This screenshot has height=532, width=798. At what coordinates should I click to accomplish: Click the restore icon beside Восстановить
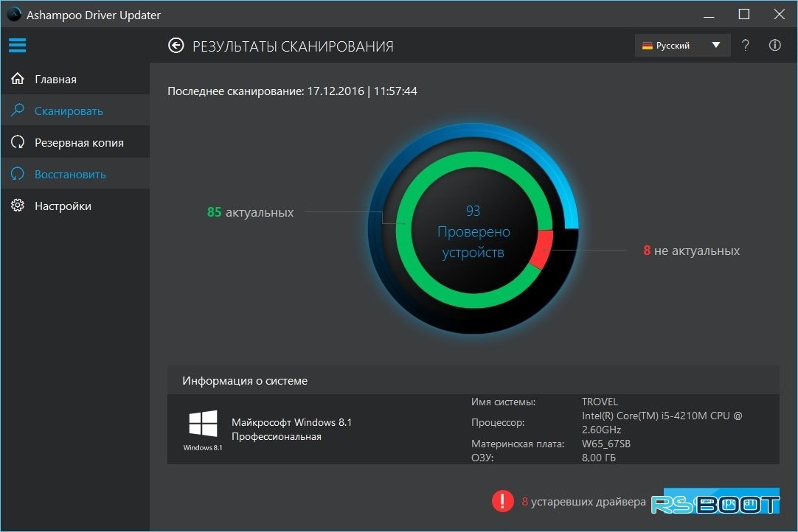[18, 174]
